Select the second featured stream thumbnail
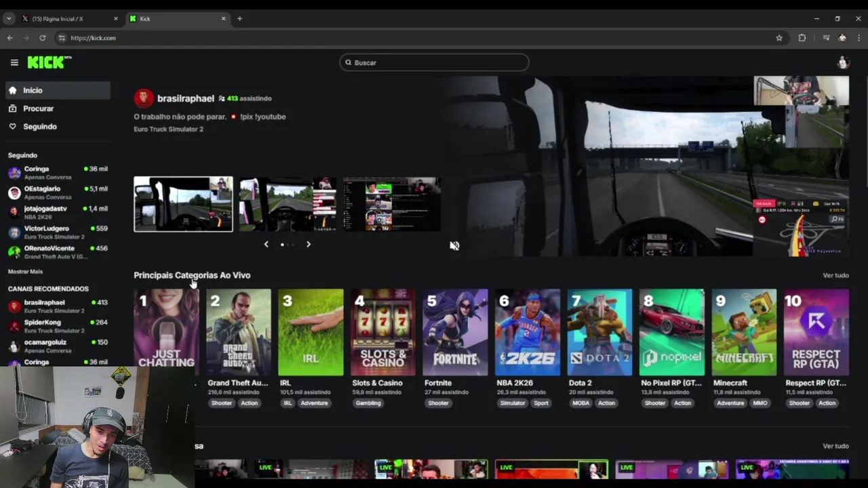868x488 pixels. click(x=288, y=204)
